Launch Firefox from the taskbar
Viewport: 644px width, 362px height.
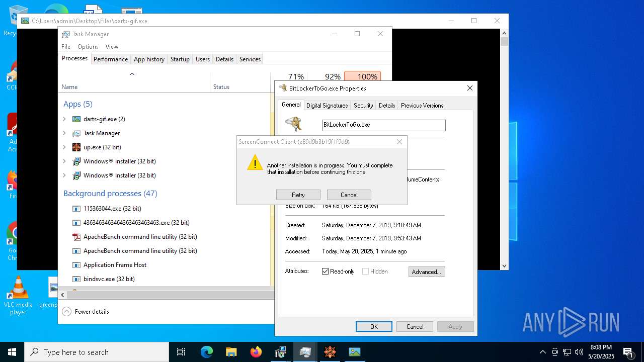[x=256, y=352]
